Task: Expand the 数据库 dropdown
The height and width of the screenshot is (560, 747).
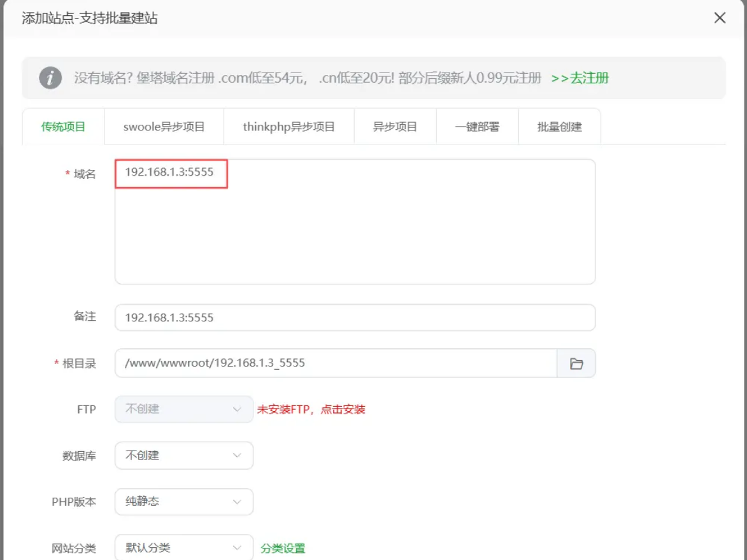Action: [x=183, y=456]
